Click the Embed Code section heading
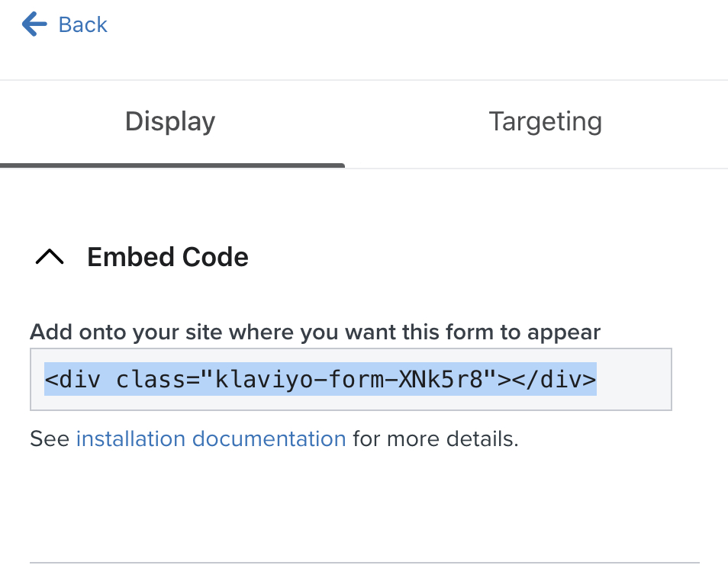The height and width of the screenshot is (578, 728). [167, 257]
